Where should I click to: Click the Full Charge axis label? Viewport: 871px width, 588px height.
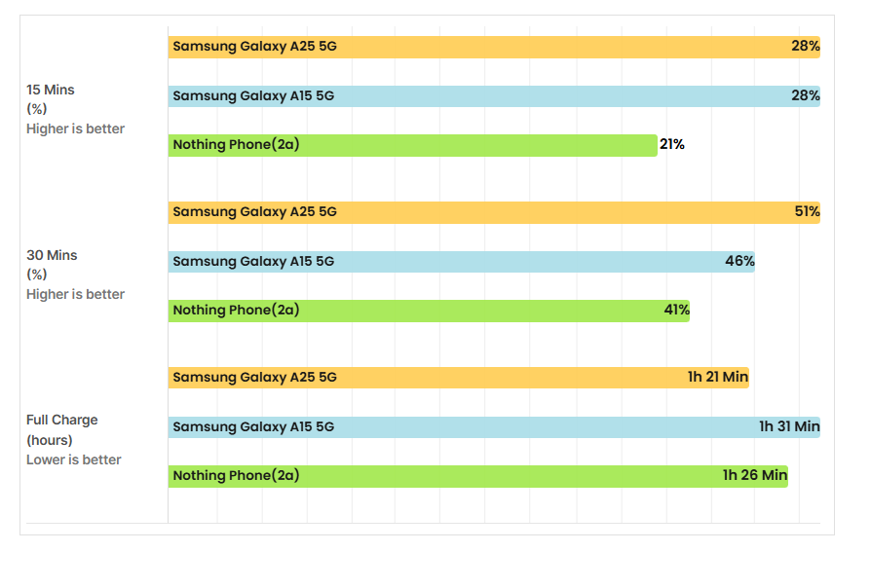coord(62,421)
